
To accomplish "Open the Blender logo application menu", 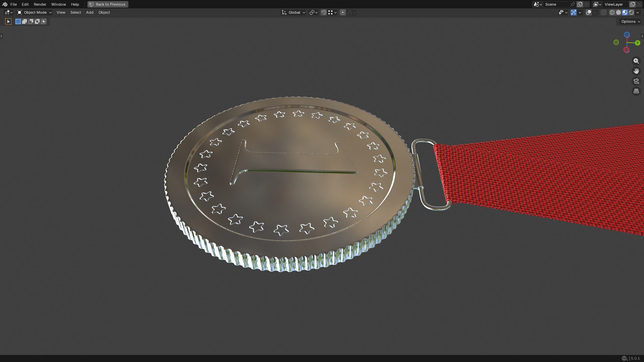I will click(x=5, y=4).
